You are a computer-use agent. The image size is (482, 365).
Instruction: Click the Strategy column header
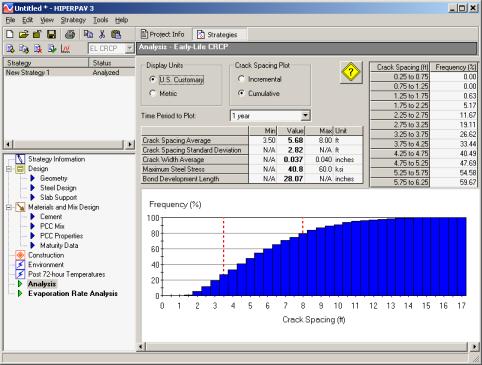(46, 63)
